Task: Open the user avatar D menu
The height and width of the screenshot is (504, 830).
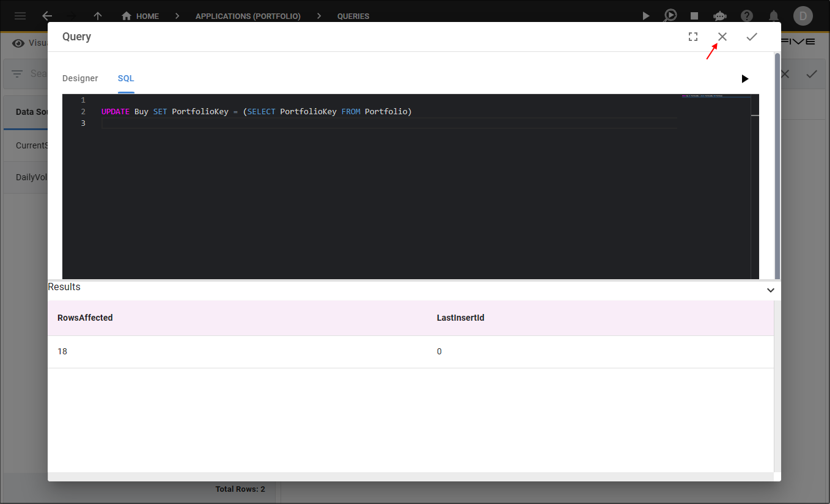Action: 803,16
